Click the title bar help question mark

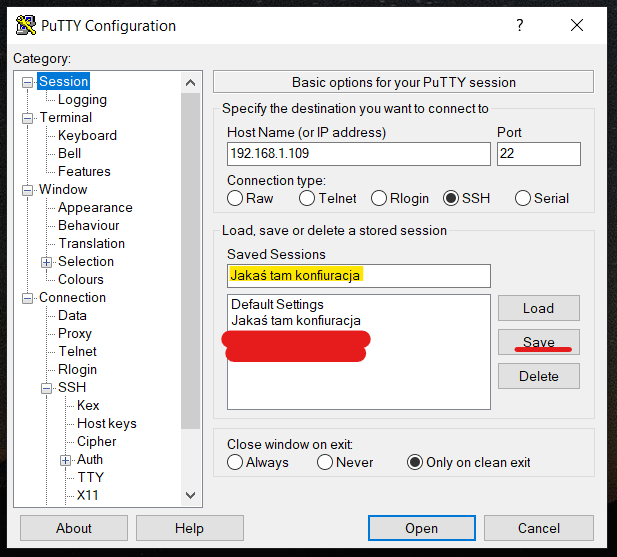(x=519, y=25)
